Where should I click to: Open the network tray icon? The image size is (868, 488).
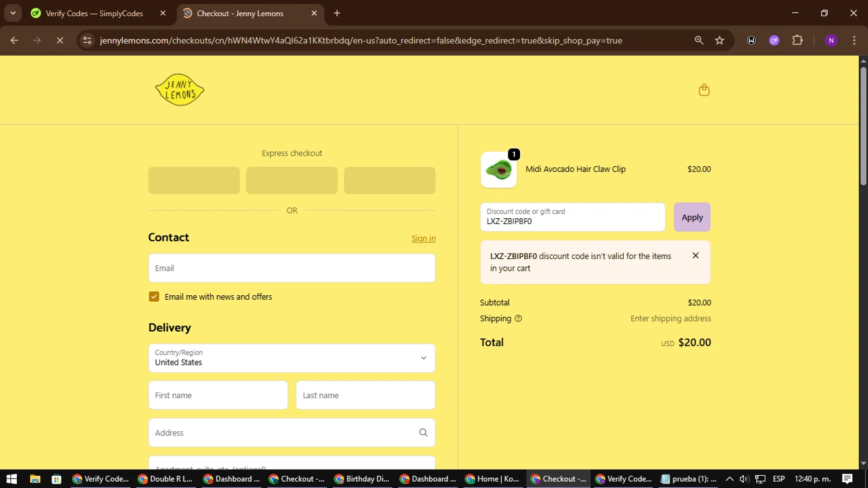(x=760, y=479)
